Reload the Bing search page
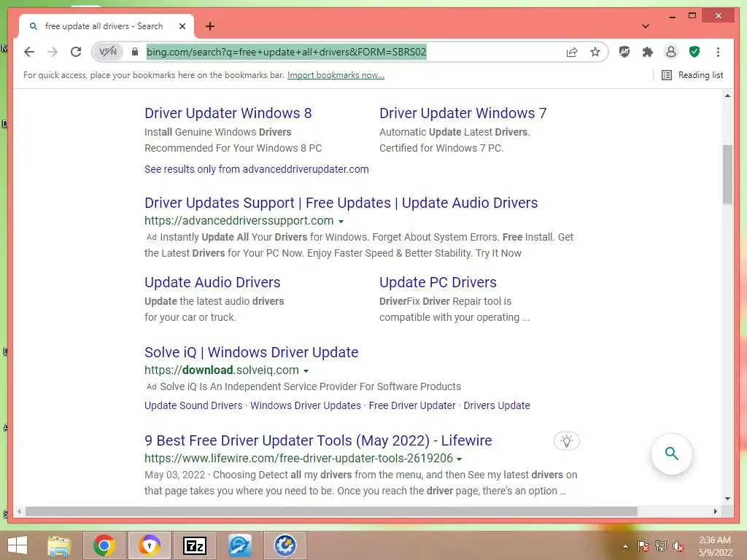Screen dimensions: 747x560 [x=76, y=52]
